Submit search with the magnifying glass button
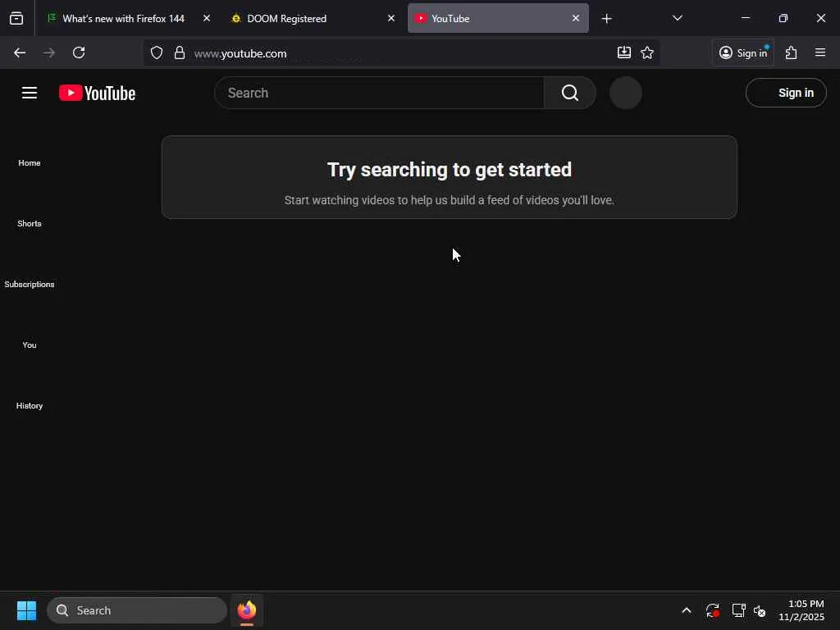The height and width of the screenshot is (630, 840). coord(570,93)
